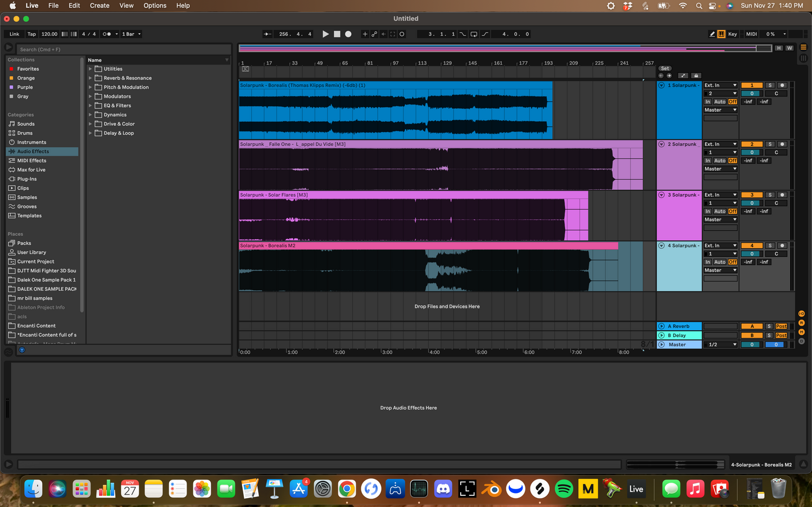Fold track 1 Solarpunk with unfold arrow
This screenshot has height=507, width=812.
pyautogui.click(x=661, y=85)
